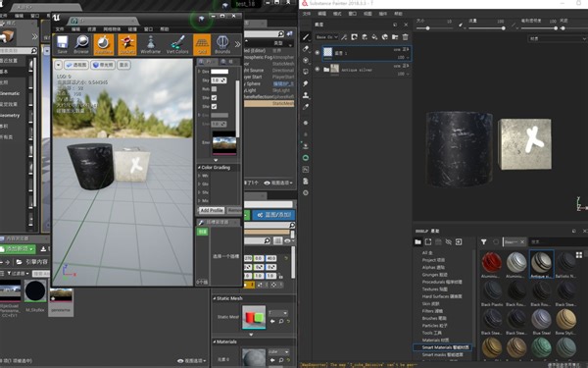Screen dimensions: 588x368
Task: Click Browse in the mesh editor toolbar
Action: click(x=81, y=44)
